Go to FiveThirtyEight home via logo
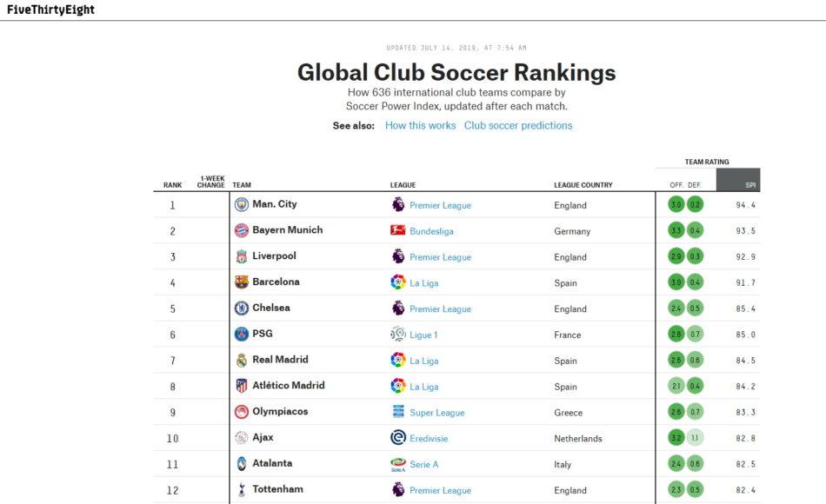 click(x=50, y=10)
